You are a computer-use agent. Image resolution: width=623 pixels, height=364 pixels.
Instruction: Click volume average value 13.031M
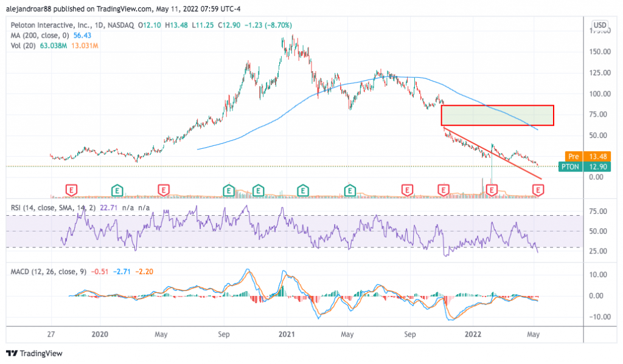pos(85,46)
